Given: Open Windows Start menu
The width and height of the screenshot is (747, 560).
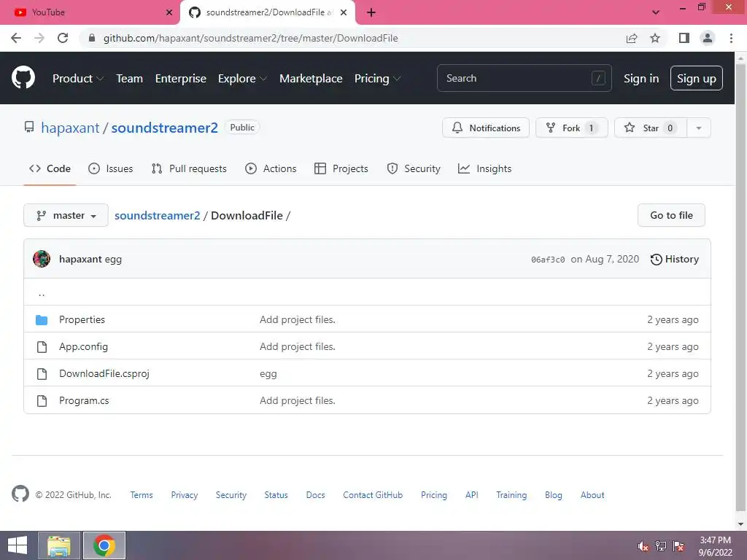Looking at the screenshot, I should point(18,545).
